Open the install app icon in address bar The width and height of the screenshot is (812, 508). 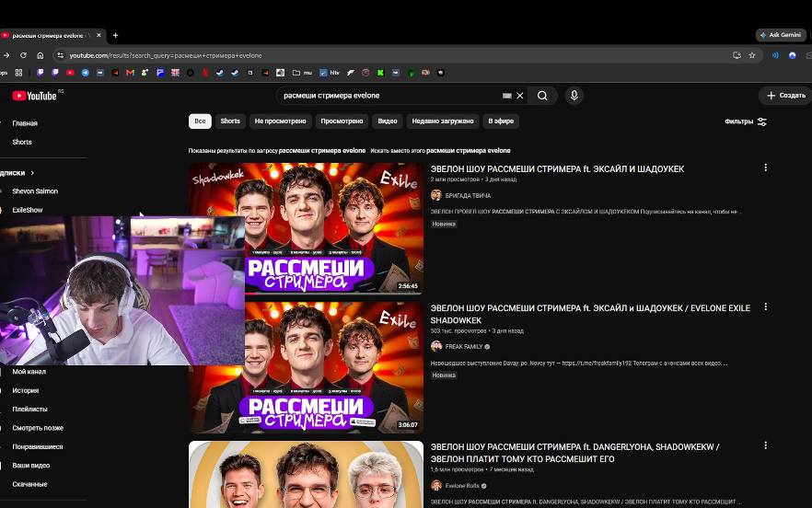[737, 55]
